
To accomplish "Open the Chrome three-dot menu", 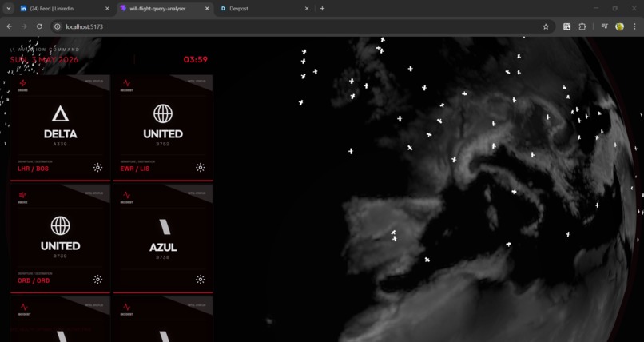I will point(634,26).
